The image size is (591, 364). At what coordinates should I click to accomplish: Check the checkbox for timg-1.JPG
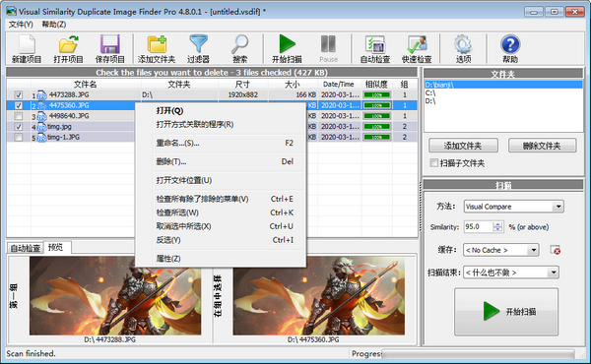(x=18, y=137)
